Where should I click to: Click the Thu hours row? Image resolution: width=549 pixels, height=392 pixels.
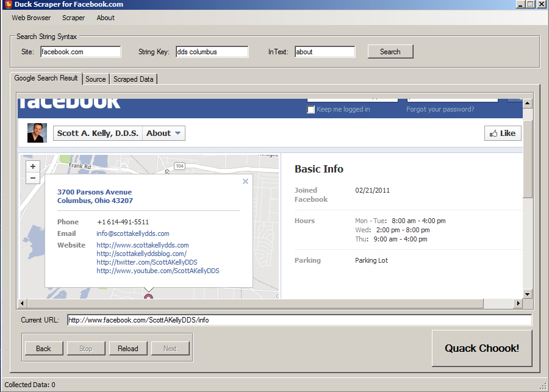click(391, 239)
